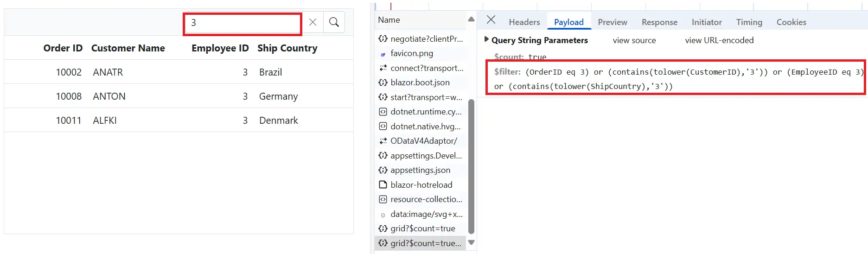Screen dimensions: 868x254
Task: Click the view source link
Action: (634, 40)
